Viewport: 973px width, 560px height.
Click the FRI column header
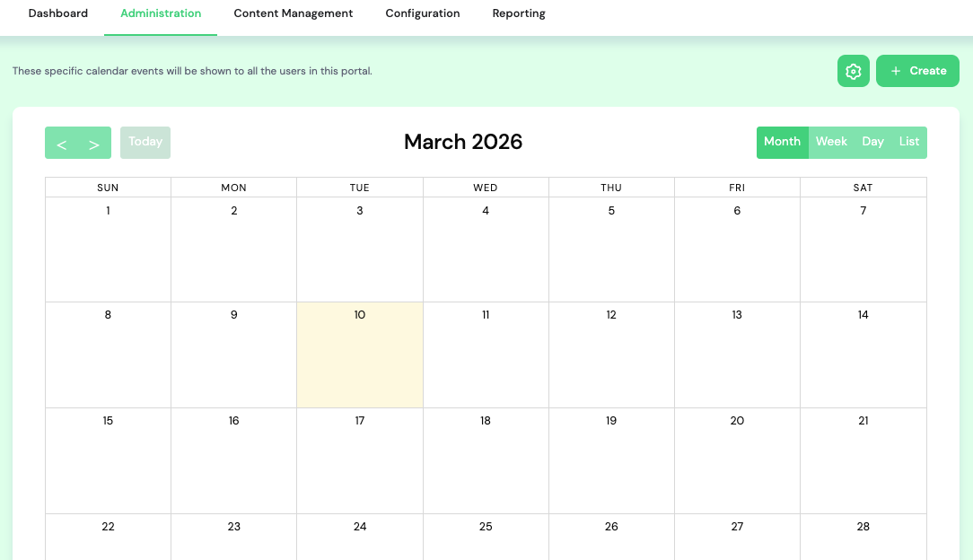coord(737,188)
